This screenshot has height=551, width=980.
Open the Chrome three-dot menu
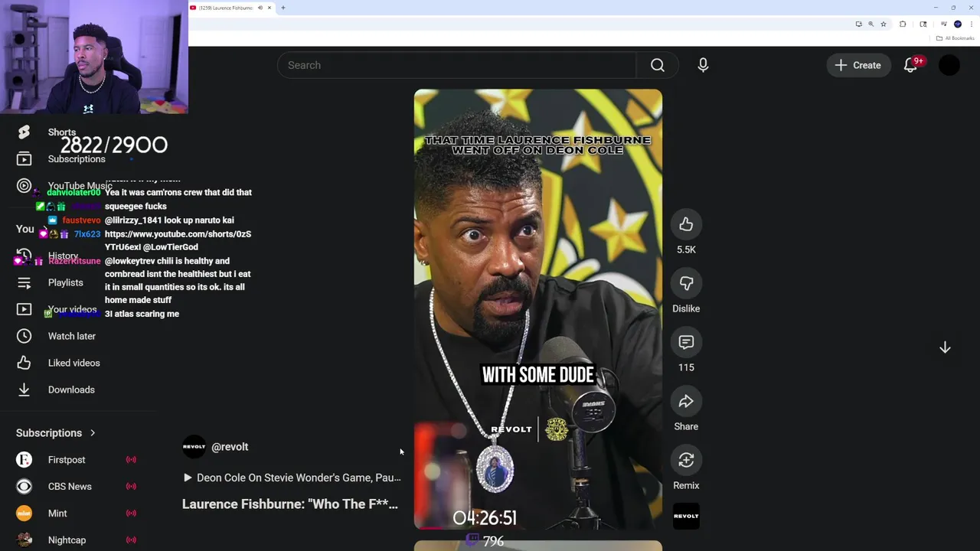972,24
